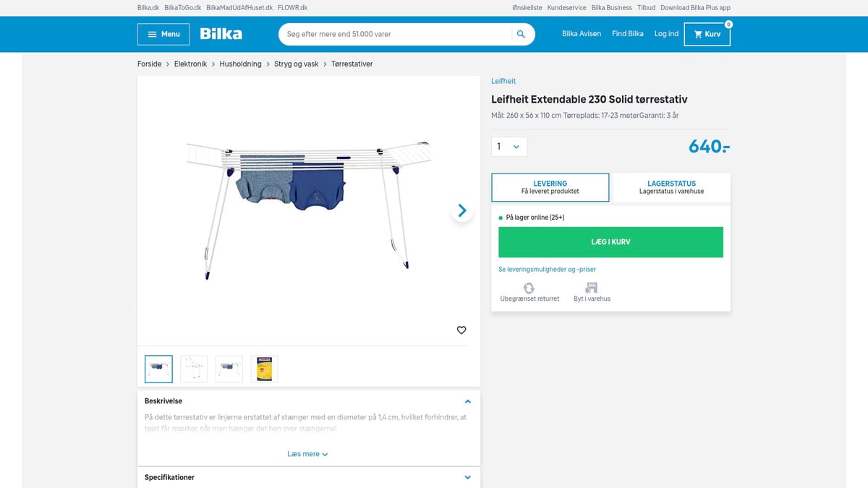Open the Leifheit brand link
This screenshot has width=868, height=488.
pos(503,81)
